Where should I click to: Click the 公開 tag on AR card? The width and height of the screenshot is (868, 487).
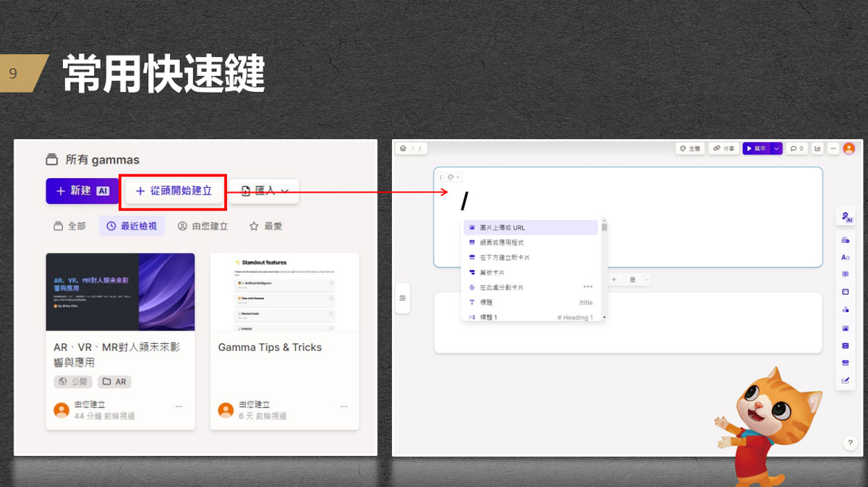click(x=73, y=381)
